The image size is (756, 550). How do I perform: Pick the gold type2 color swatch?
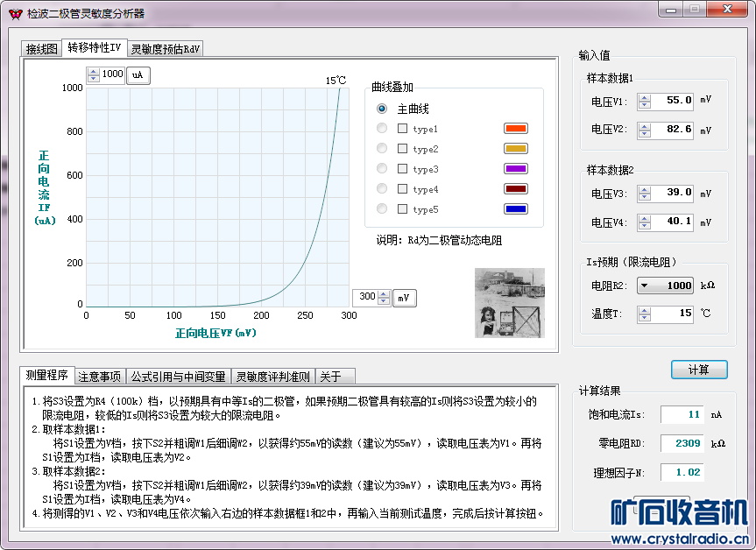[516, 149]
